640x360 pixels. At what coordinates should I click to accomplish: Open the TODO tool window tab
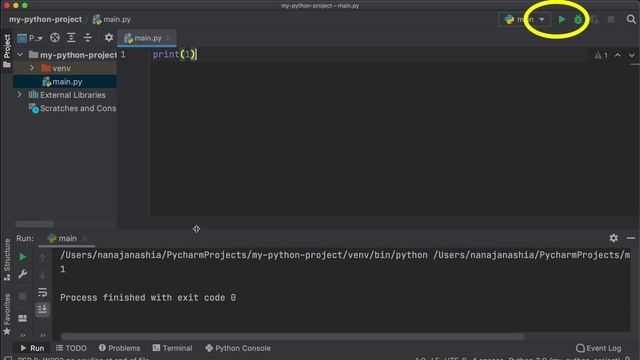click(71, 348)
